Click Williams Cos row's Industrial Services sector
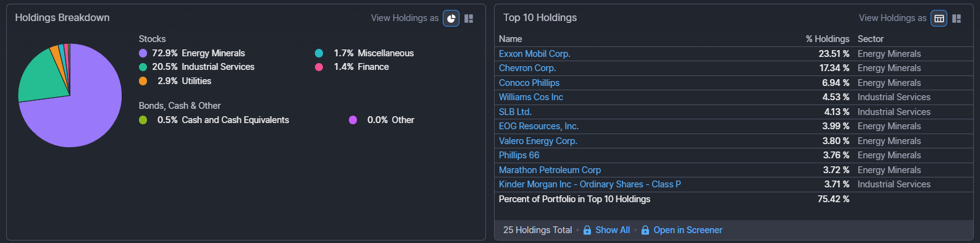The width and height of the screenshot is (980, 243). pos(894,97)
